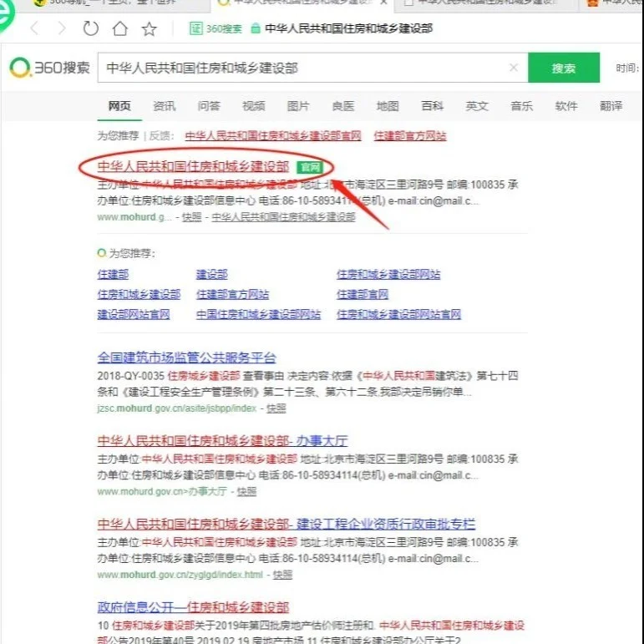644x644 pixels.
Task: Go to the browser home page icon
Action: (120, 28)
